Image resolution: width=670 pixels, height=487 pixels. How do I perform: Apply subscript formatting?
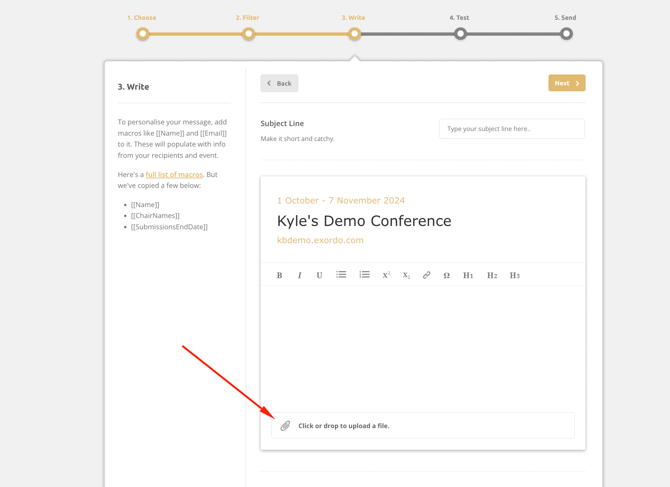click(406, 275)
